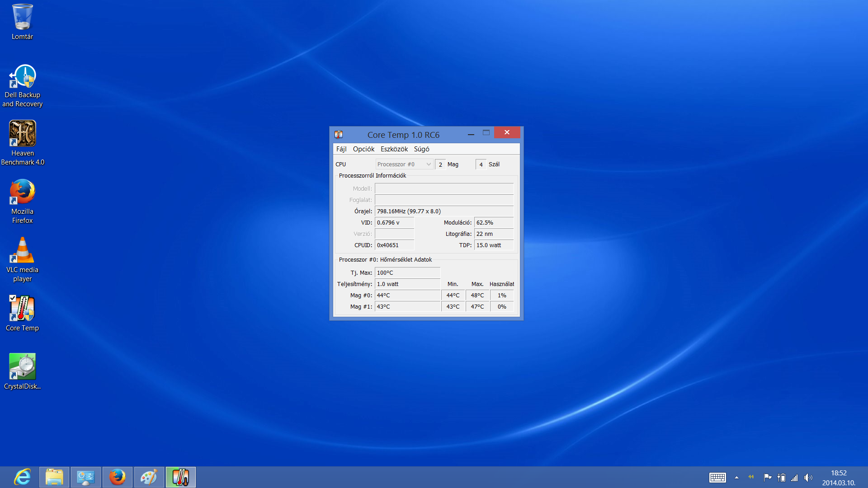Viewport: 868px width, 488px height.
Task: Open the Fájl menu
Action: [341, 149]
